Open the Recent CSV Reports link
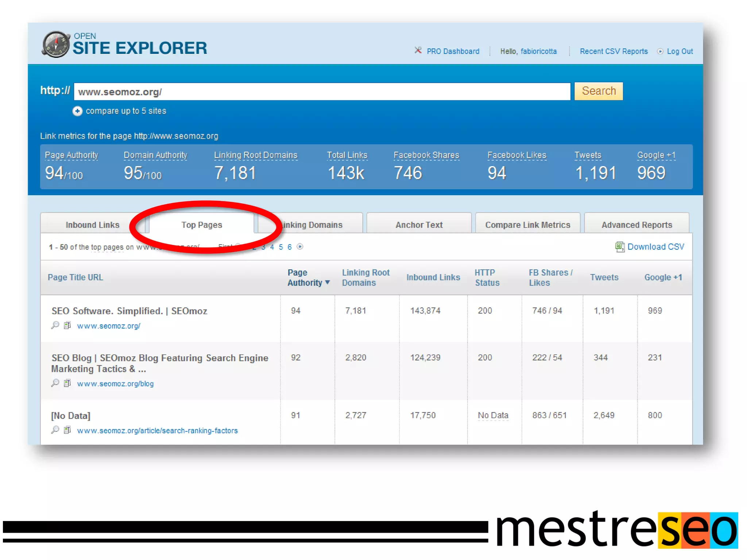Screen dimensions: 747x560 pyautogui.click(x=614, y=51)
